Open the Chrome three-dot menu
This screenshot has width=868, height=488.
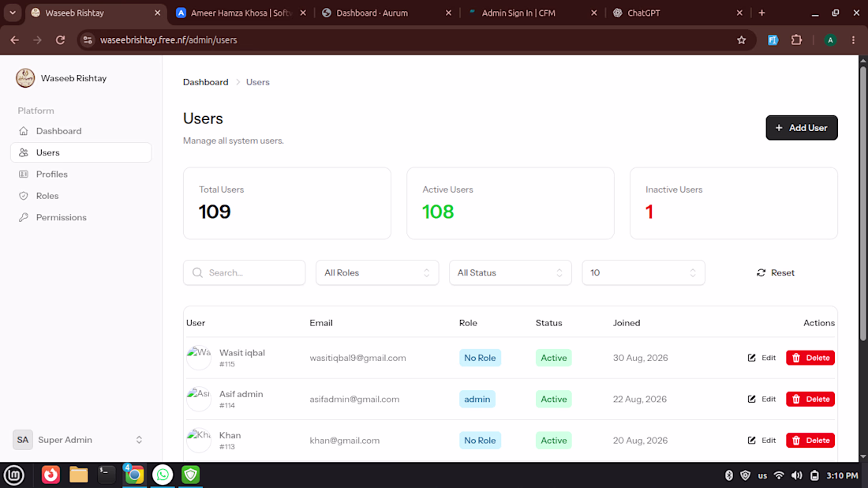[x=854, y=40]
